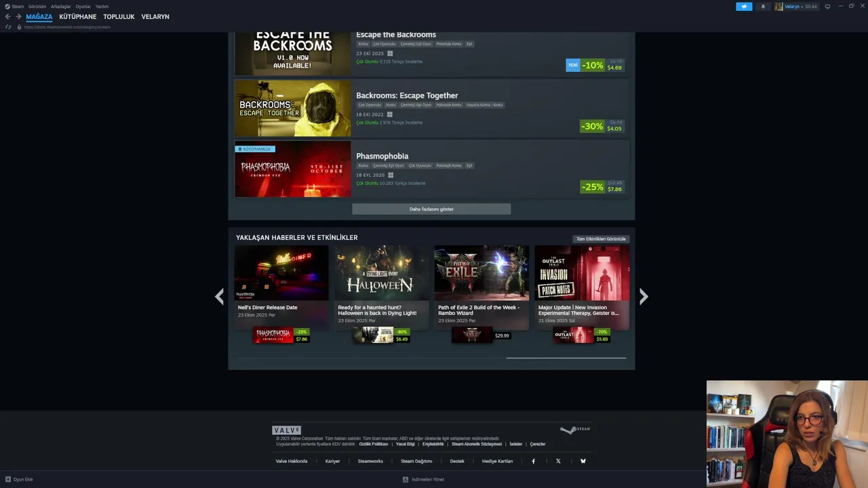
Task: Open the Outlast Trials Invasion Patch Notes image
Action: click(x=582, y=273)
